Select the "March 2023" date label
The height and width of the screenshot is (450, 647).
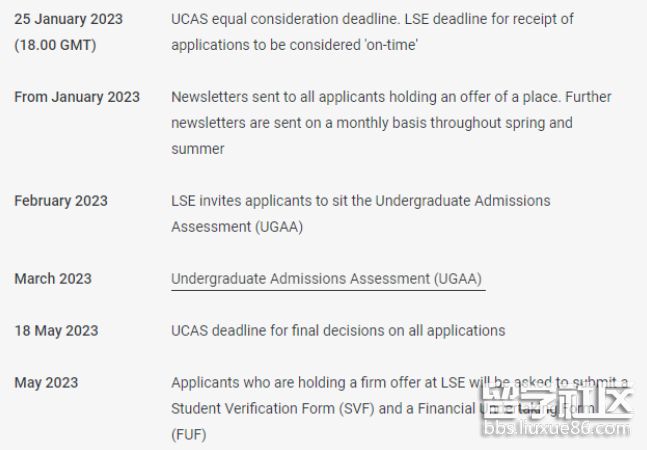pos(53,278)
